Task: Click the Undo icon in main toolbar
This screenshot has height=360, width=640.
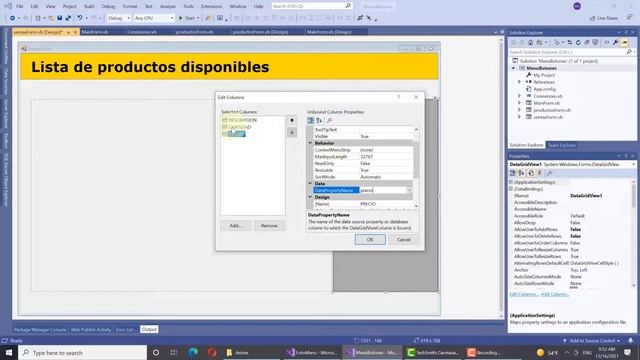Action: [x=80, y=18]
